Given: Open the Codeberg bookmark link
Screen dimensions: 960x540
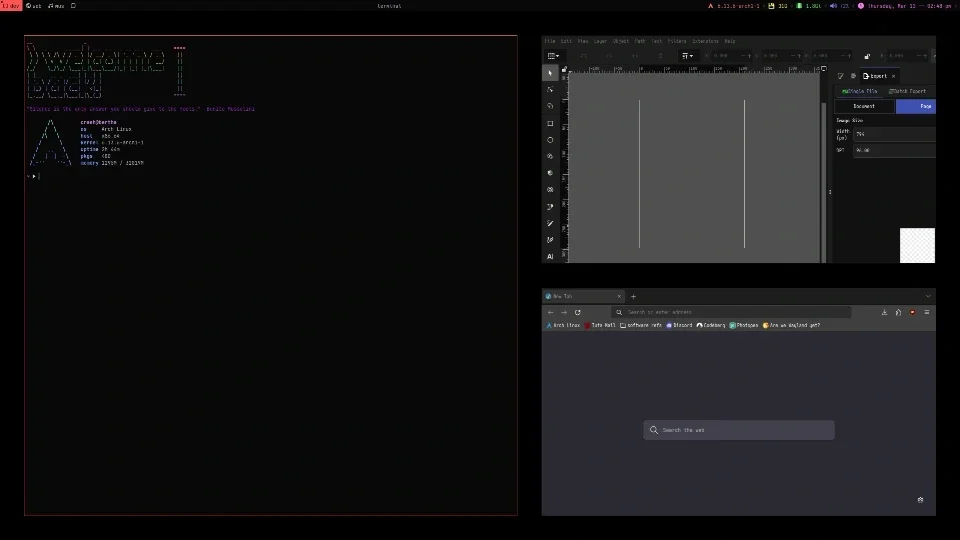Looking at the screenshot, I should pos(711,325).
